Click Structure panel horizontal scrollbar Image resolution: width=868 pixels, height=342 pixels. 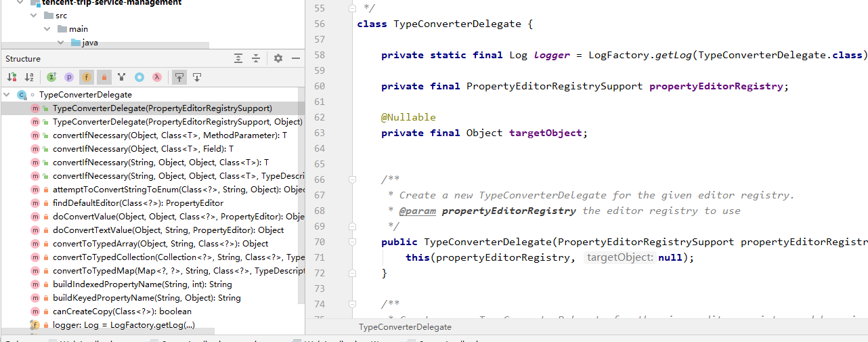[x=108, y=333]
